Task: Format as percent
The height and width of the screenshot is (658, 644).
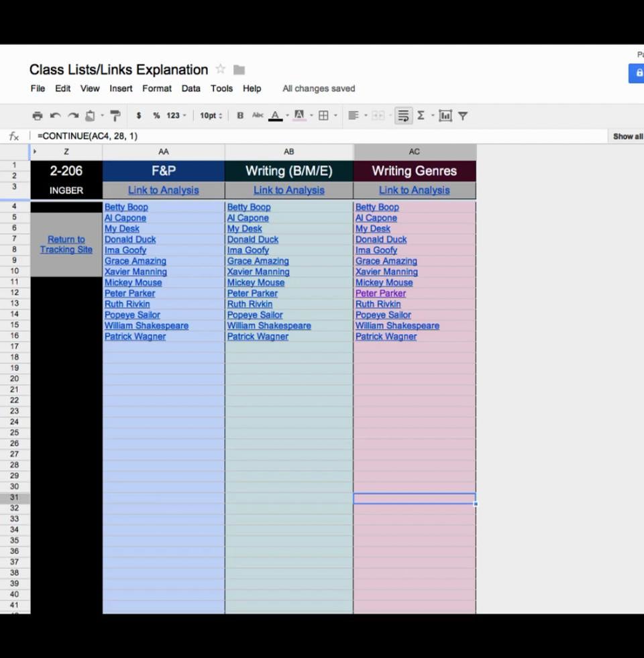Action: [x=156, y=115]
